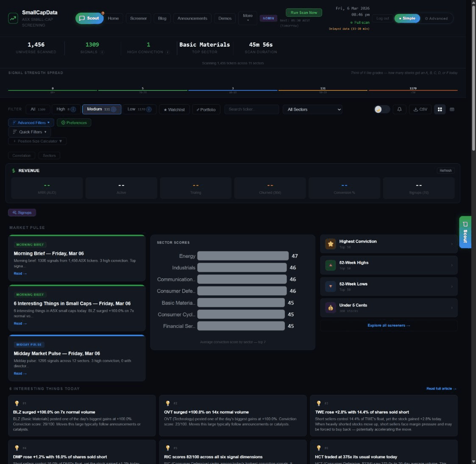This screenshot has height=464, width=476.
Task: Switch to grid view layout icon
Action: click(x=440, y=109)
